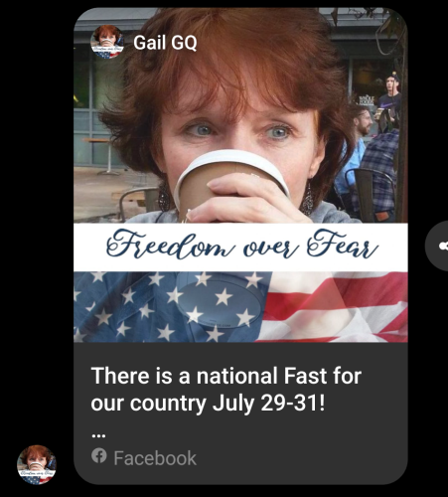Click the red stripes of the flag

[x=338, y=307]
